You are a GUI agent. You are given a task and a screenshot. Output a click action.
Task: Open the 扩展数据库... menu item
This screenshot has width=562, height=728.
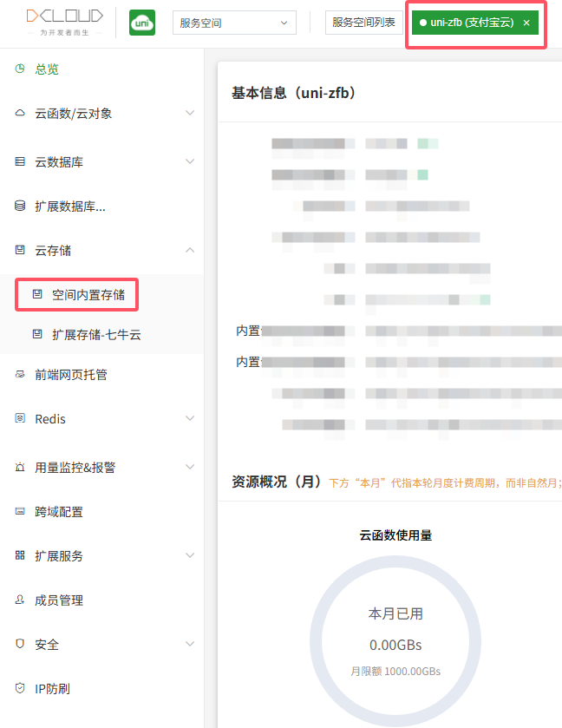pos(70,207)
